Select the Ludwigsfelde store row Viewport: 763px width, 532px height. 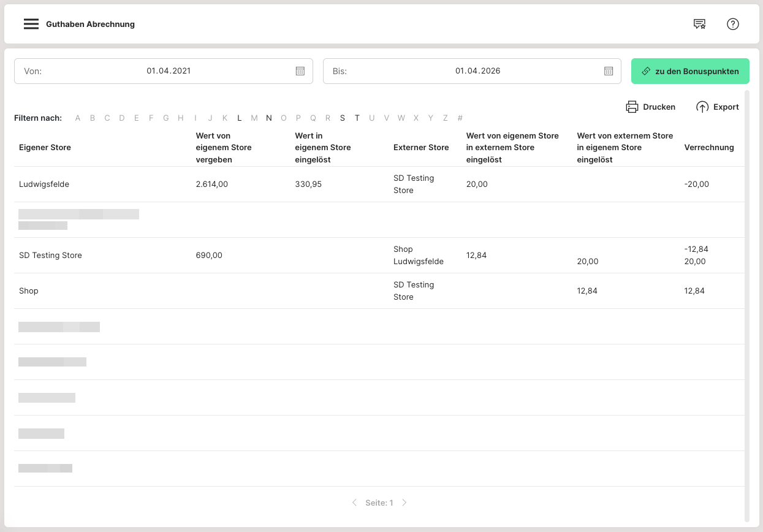[x=44, y=184]
